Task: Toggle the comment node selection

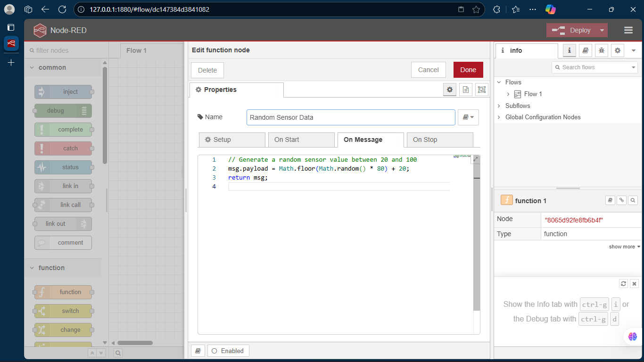Action: (63, 242)
